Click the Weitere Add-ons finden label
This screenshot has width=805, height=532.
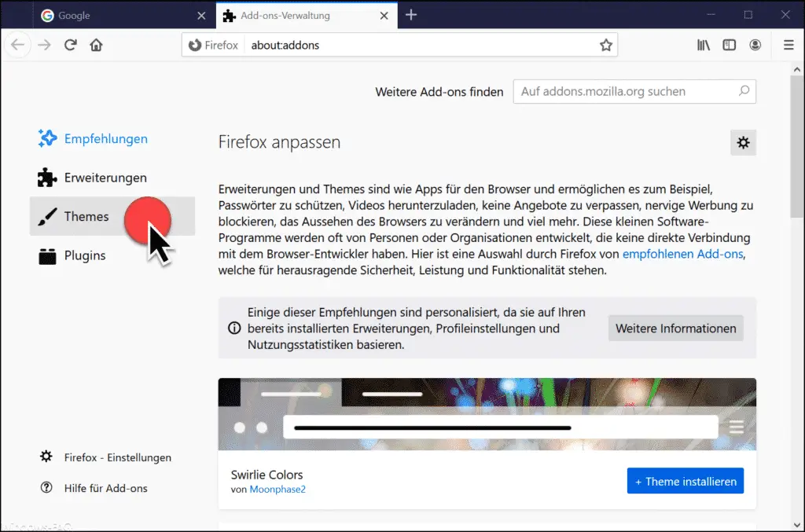[439, 92]
